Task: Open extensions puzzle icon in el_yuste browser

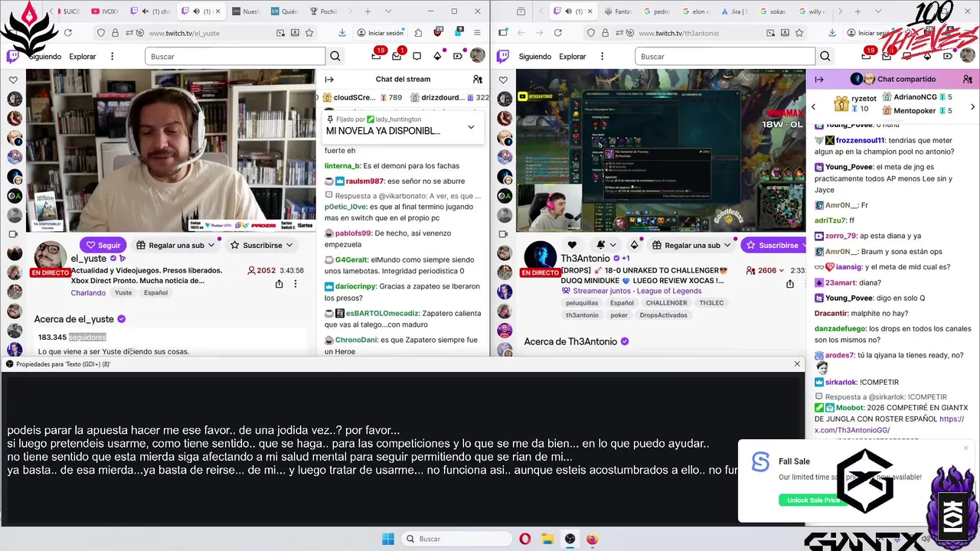Action: [418, 33]
